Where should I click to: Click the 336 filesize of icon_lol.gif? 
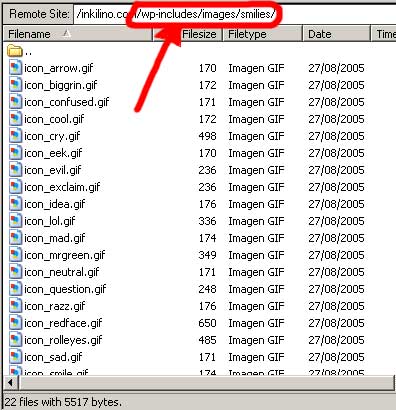[207, 221]
